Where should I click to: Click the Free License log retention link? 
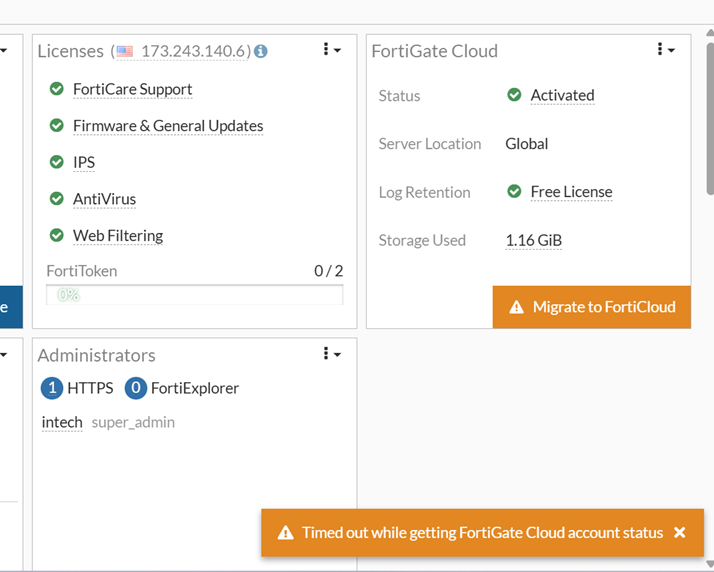pos(571,192)
